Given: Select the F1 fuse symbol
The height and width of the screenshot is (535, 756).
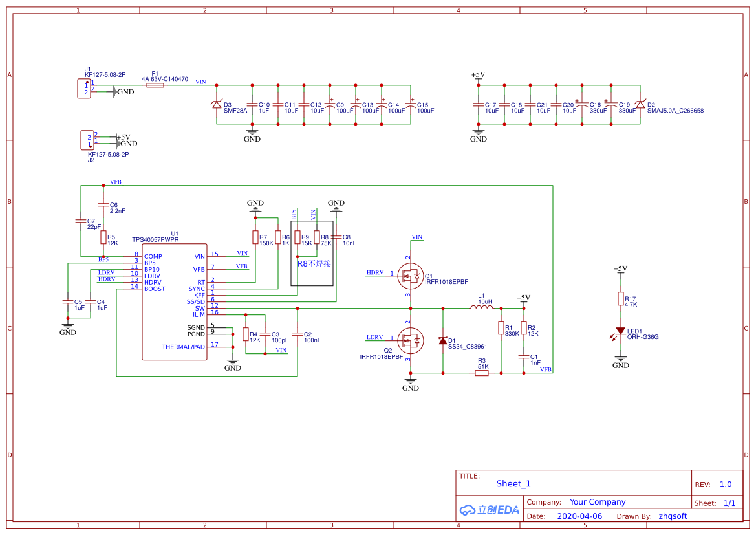Looking at the screenshot, I should [x=155, y=85].
